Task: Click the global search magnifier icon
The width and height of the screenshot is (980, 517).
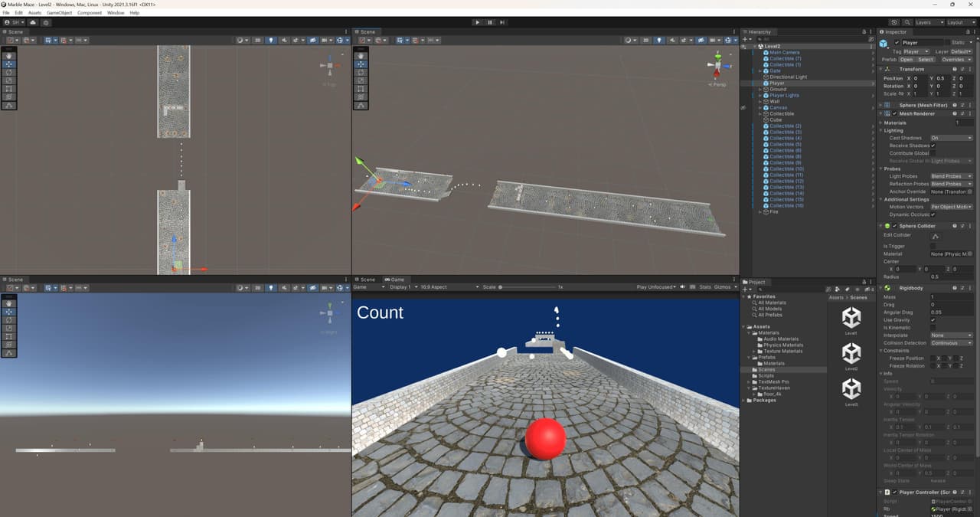Action: [906, 22]
